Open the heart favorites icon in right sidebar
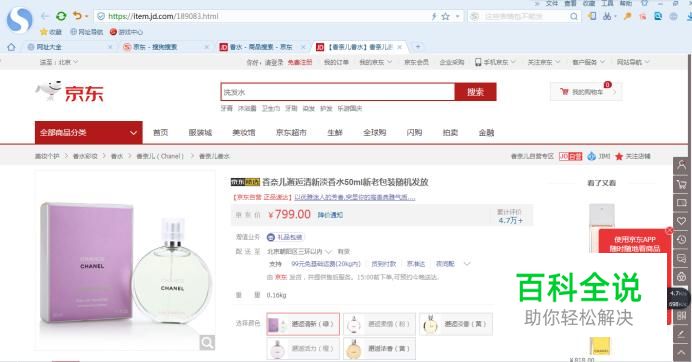This screenshot has height=362, width=692. (682, 221)
